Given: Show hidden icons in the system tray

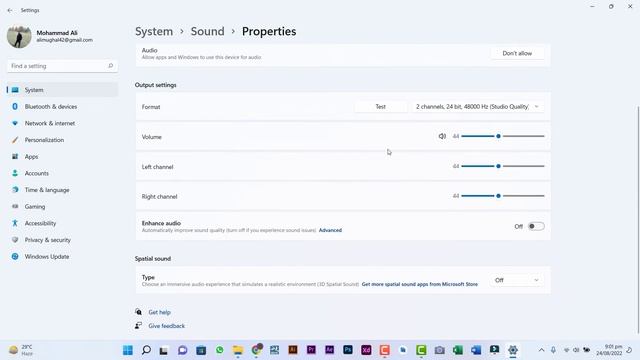Looking at the screenshot, I should 541,350.
